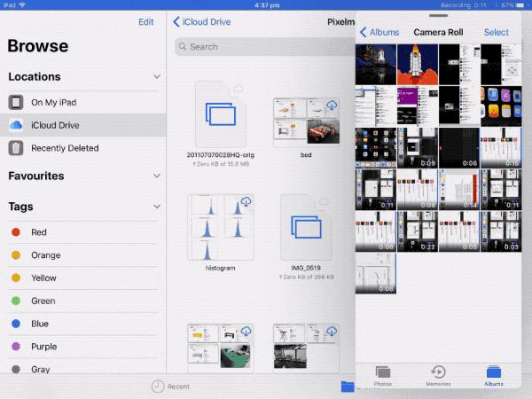Select the Green tag
Image resolution: width=532 pixels, height=399 pixels.
click(x=83, y=301)
